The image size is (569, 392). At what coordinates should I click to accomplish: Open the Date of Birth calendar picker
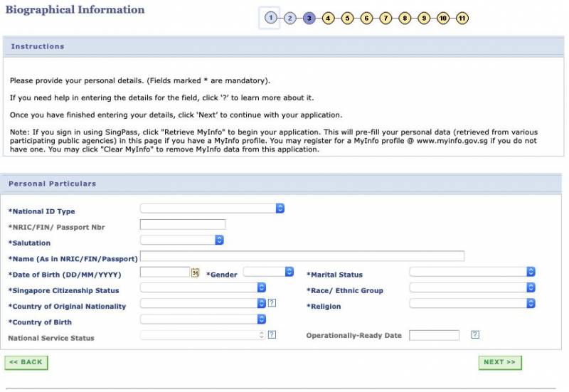click(196, 272)
